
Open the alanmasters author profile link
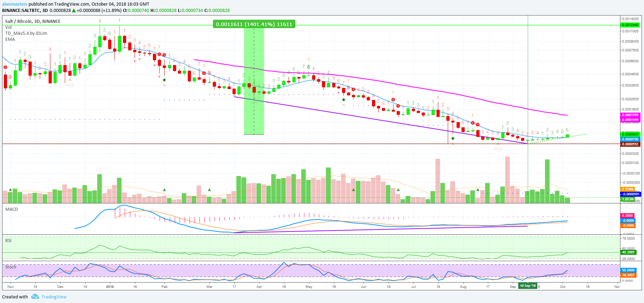pos(15,4)
